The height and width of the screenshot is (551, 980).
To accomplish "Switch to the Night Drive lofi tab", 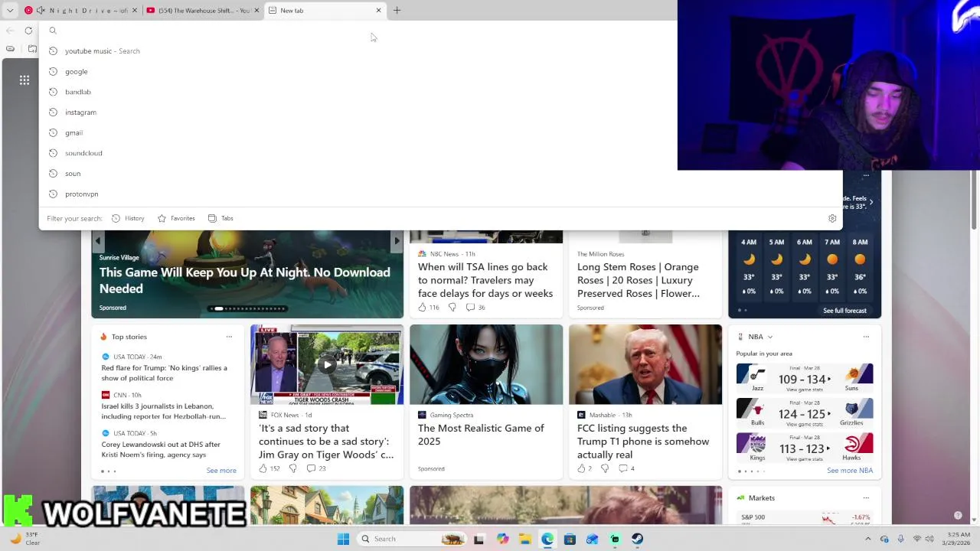I will (x=80, y=10).
